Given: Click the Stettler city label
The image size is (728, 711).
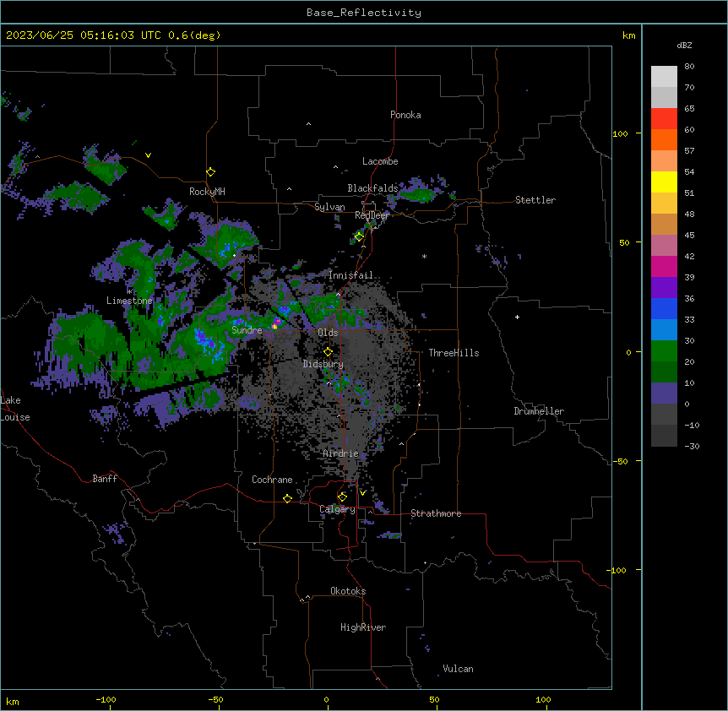Looking at the screenshot, I should [x=535, y=200].
